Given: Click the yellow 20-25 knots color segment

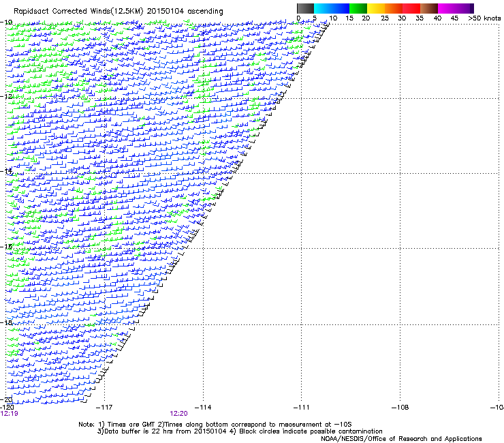Looking at the screenshot, I should pos(376,8).
